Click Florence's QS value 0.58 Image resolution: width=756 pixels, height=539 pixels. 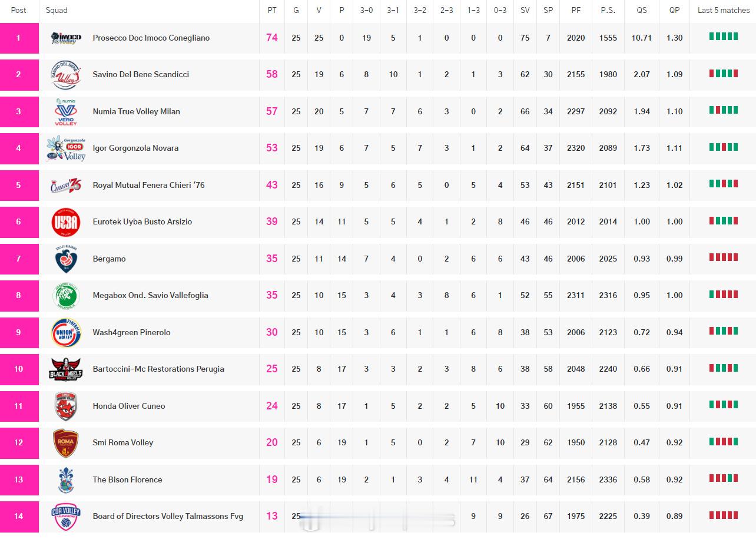(x=642, y=480)
